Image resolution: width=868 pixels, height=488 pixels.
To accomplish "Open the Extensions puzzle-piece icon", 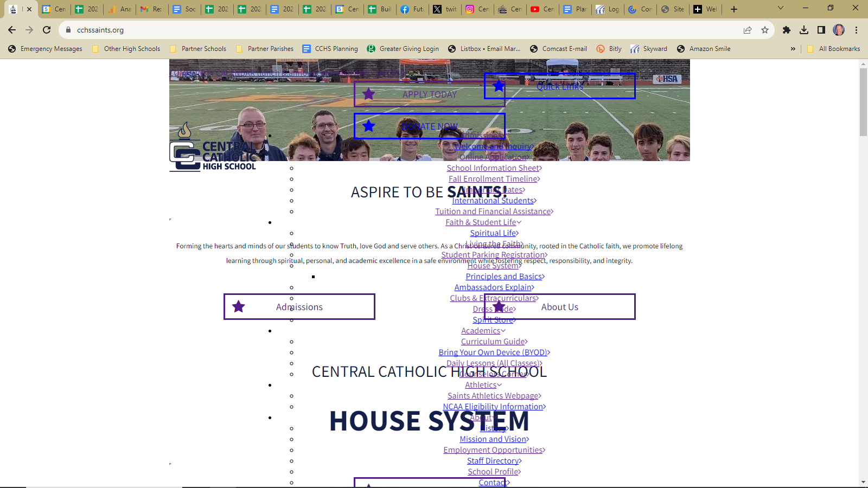I will (x=787, y=30).
